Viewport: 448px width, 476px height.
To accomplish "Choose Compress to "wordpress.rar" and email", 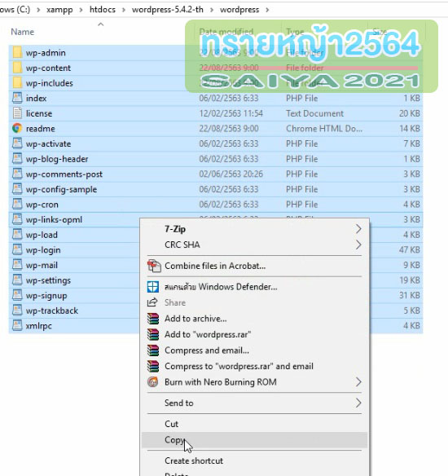I will pyautogui.click(x=254, y=366).
